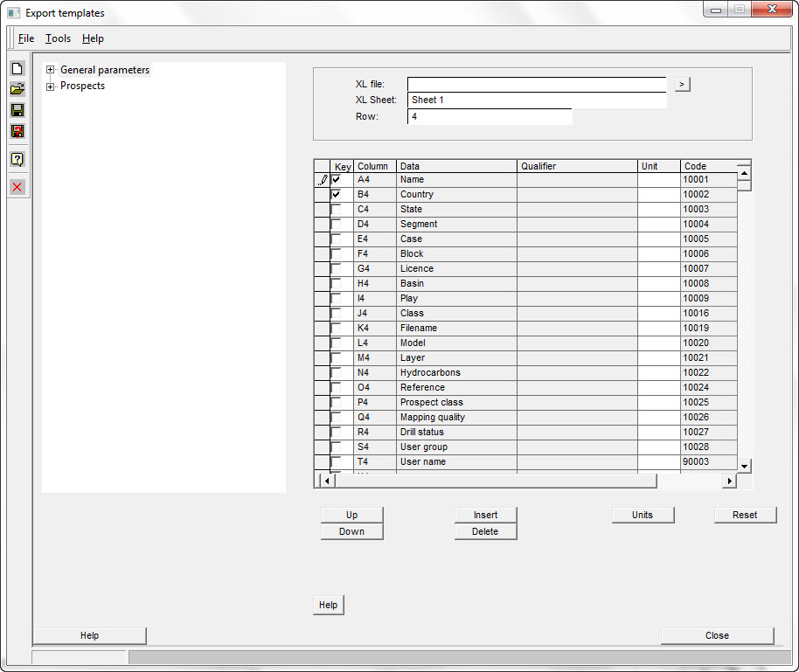Open the Tools menu
This screenshot has width=799, height=672.
pos(58,38)
